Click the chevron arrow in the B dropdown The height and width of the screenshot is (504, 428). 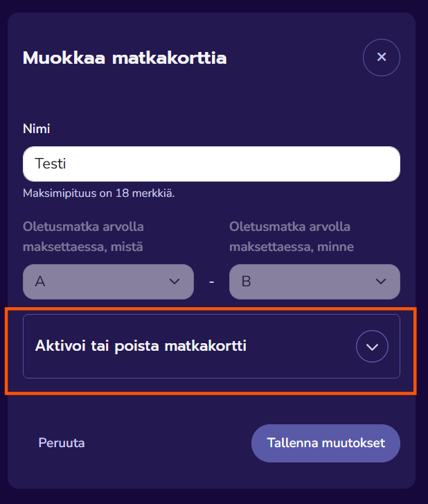click(x=380, y=281)
